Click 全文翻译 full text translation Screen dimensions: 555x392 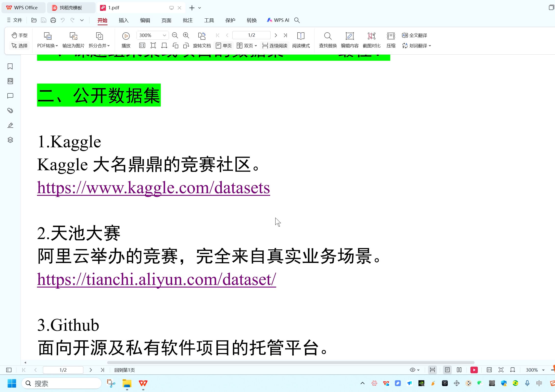pos(415,35)
